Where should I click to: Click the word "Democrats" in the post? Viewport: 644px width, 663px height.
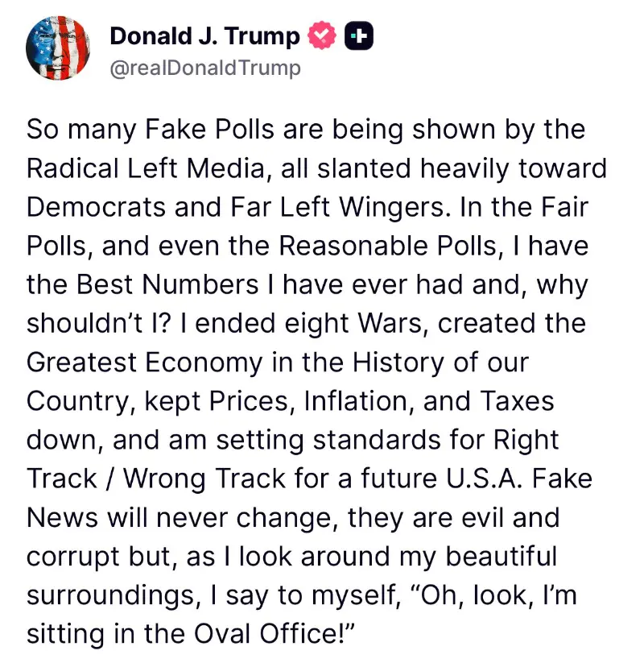(95, 208)
